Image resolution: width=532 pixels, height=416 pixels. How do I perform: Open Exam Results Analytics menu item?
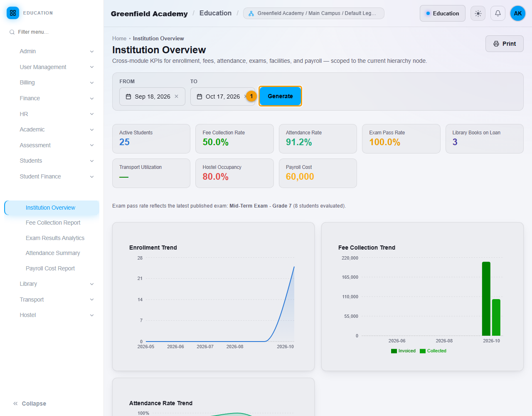[x=55, y=238]
